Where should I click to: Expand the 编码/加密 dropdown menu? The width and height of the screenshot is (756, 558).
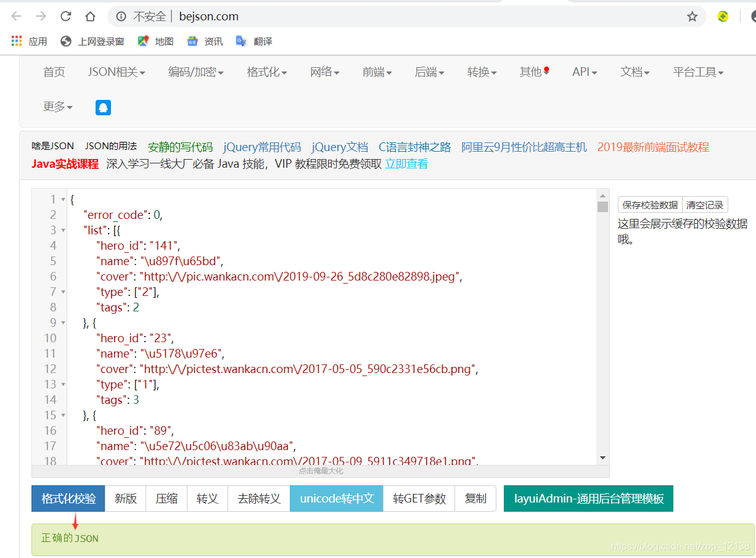(196, 72)
